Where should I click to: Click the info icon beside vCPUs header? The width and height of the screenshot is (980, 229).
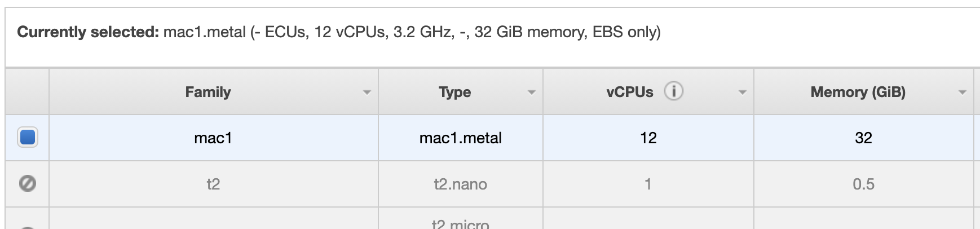coord(673,91)
